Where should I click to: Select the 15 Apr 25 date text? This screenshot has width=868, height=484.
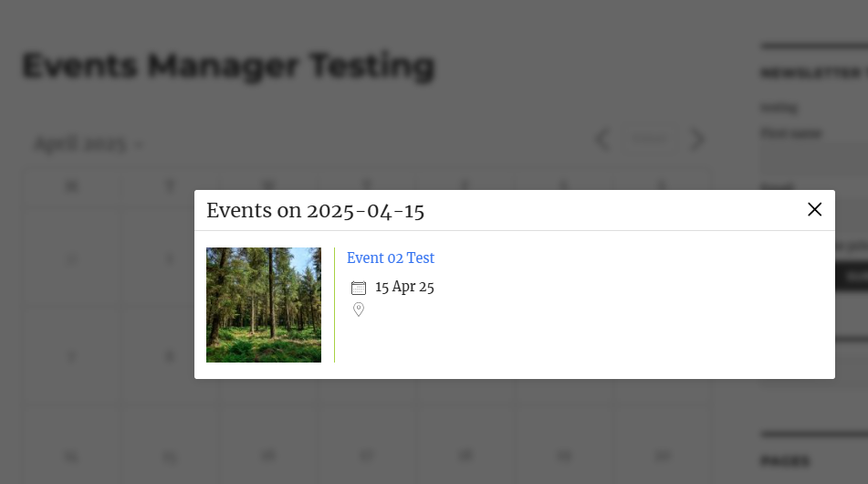tap(404, 288)
